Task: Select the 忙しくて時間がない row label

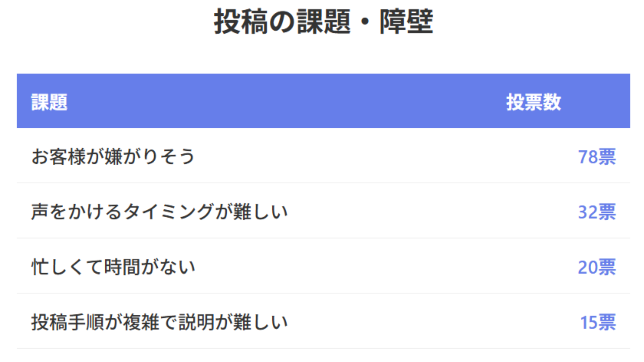Action: click(x=113, y=267)
